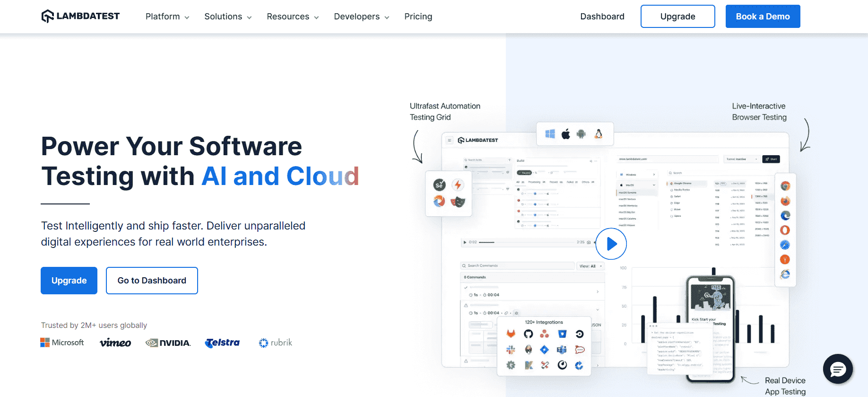Click the Internet Explorer icon in the side strip
This screenshot has height=397, width=868.
click(x=785, y=274)
